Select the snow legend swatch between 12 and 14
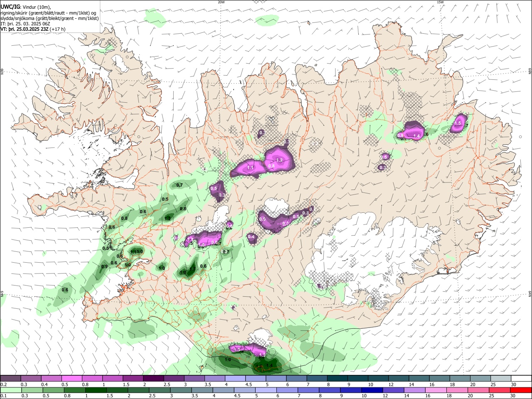The image size is (532, 399). (398, 378)
